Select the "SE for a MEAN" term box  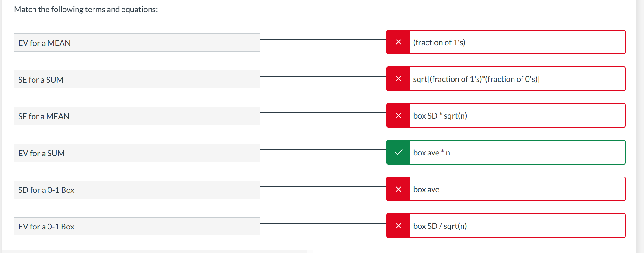pos(137,116)
